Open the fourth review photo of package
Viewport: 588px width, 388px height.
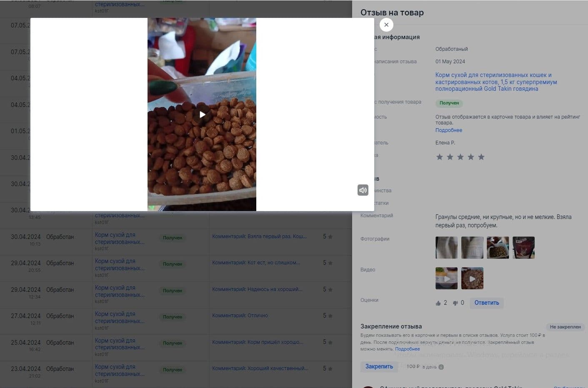523,248
